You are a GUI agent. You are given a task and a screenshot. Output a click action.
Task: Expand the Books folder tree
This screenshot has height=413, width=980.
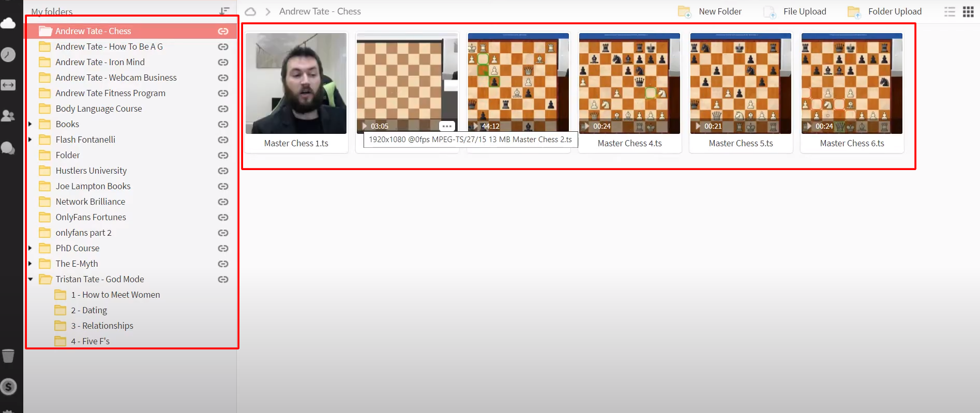[x=30, y=124]
